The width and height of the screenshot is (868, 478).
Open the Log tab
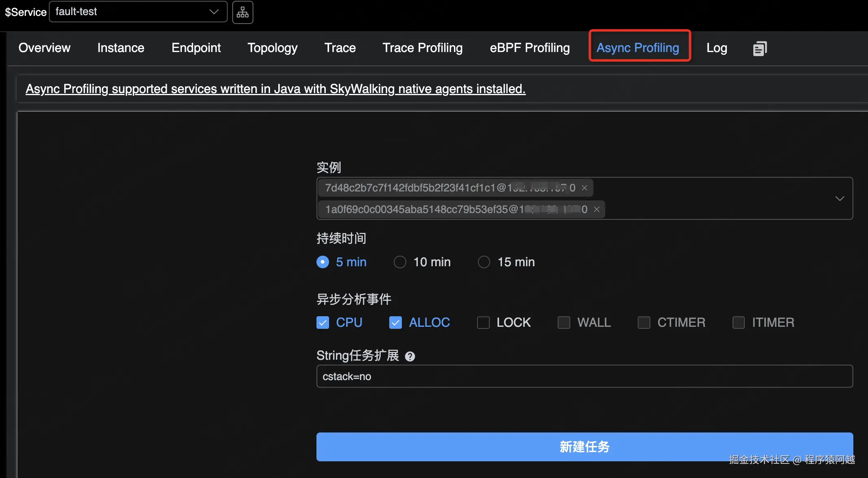pyautogui.click(x=716, y=48)
